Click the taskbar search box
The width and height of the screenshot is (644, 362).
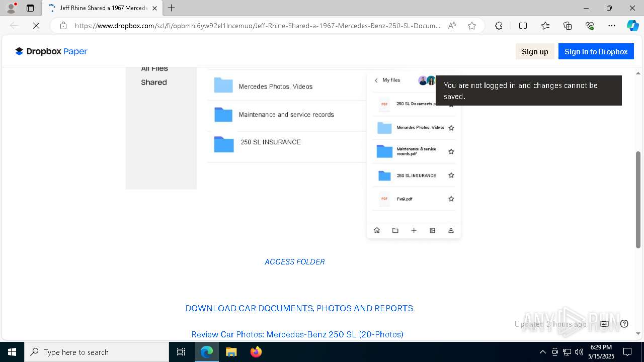coord(97,352)
